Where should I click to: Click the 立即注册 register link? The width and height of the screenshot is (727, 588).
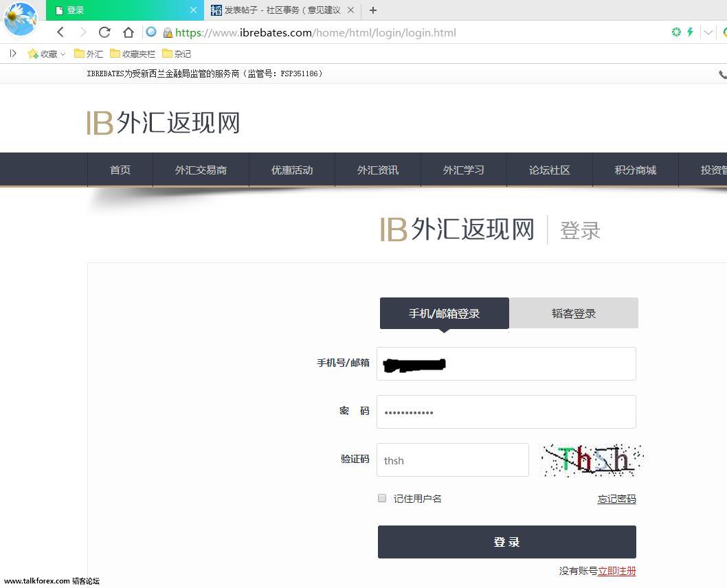[x=616, y=571]
